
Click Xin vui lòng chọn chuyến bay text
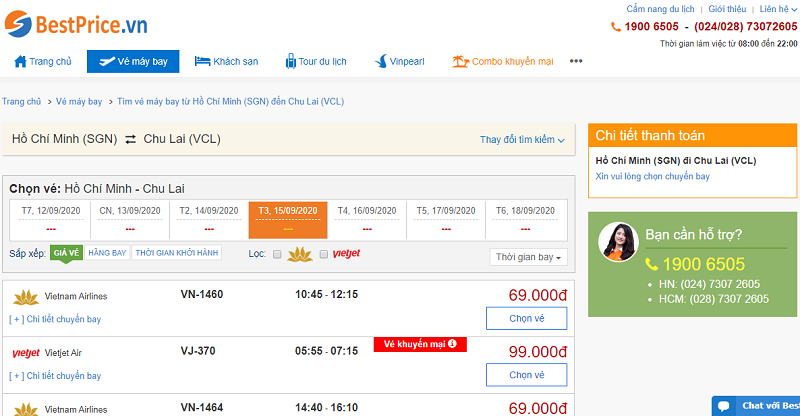click(653, 176)
